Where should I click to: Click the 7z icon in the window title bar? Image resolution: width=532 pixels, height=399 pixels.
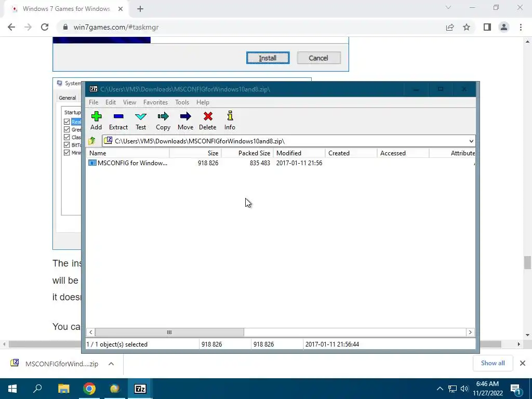click(94, 89)
